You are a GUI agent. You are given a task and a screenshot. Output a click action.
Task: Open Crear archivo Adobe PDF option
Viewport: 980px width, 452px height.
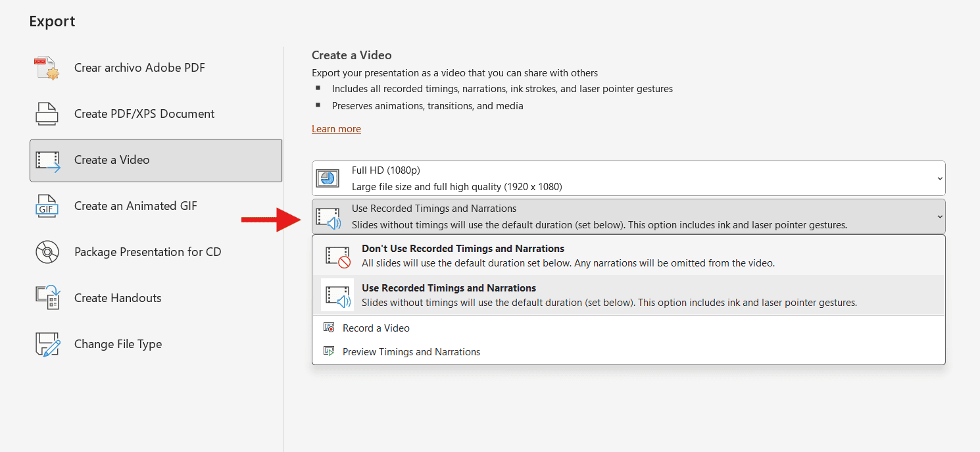point(139,68)
